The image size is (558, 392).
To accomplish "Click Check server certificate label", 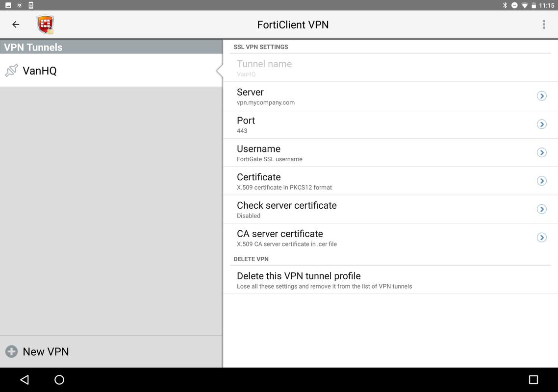I will (286, 205).
